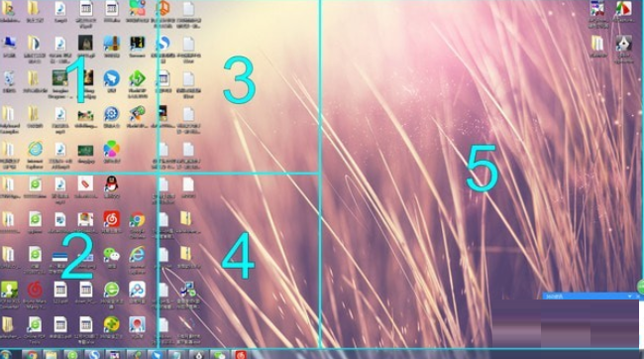Screen dimensions: 644x359
Task: Close the blue 360 popup window
Action: [x=638, y=297]
